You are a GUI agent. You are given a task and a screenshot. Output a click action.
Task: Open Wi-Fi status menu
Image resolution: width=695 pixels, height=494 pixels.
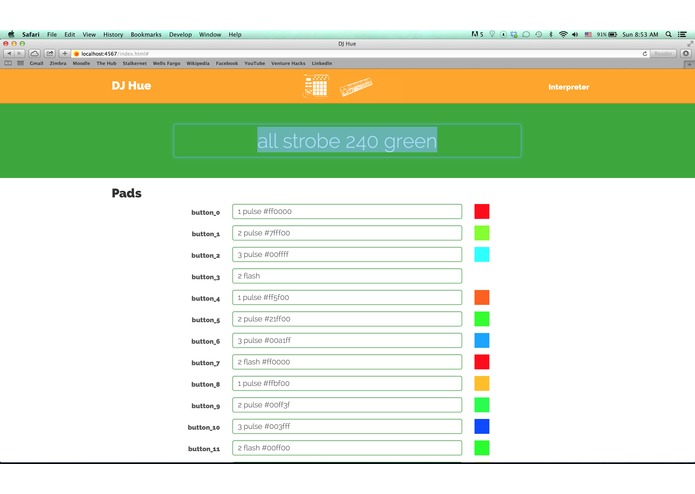pos(563,34)
